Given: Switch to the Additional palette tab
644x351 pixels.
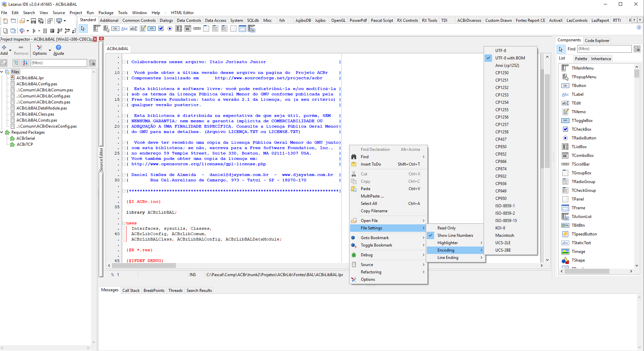Looking at the screenshot, I should pyautogui.click(x=109, y=20).
